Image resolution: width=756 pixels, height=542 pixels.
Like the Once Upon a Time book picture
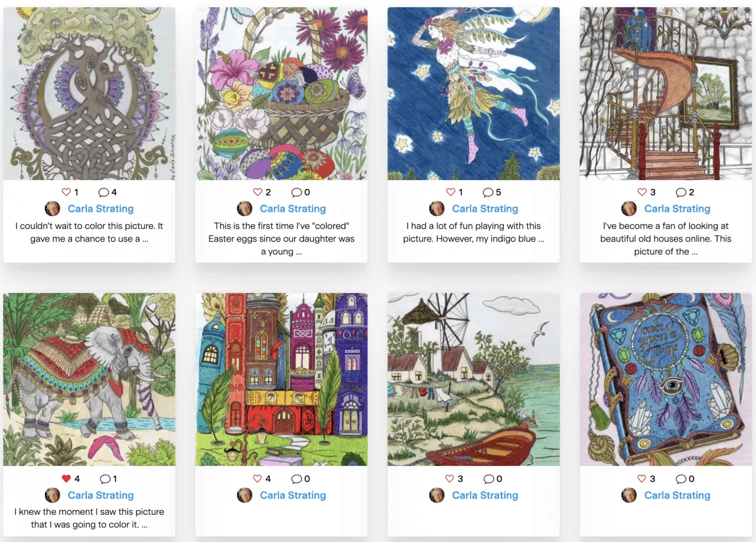point(643,479)
